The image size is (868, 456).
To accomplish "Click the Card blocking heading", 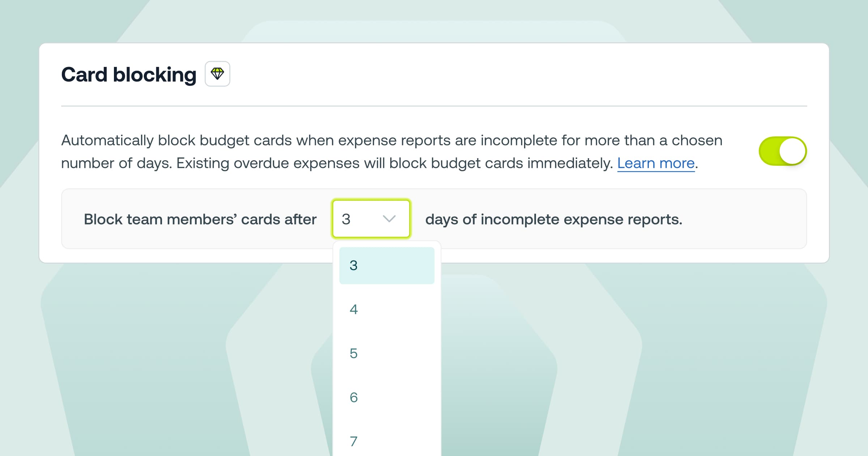I will 129,75.
